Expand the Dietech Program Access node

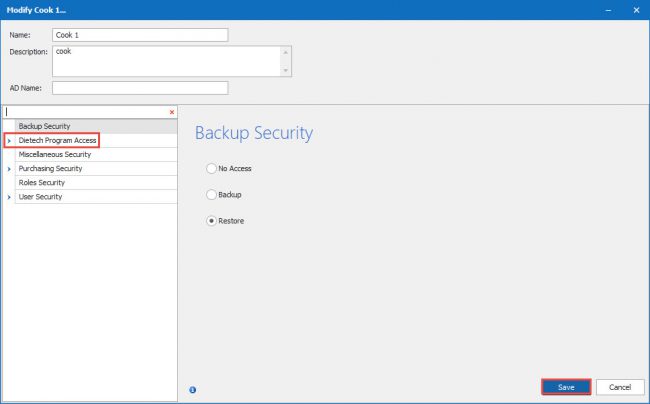click(9, 141)
